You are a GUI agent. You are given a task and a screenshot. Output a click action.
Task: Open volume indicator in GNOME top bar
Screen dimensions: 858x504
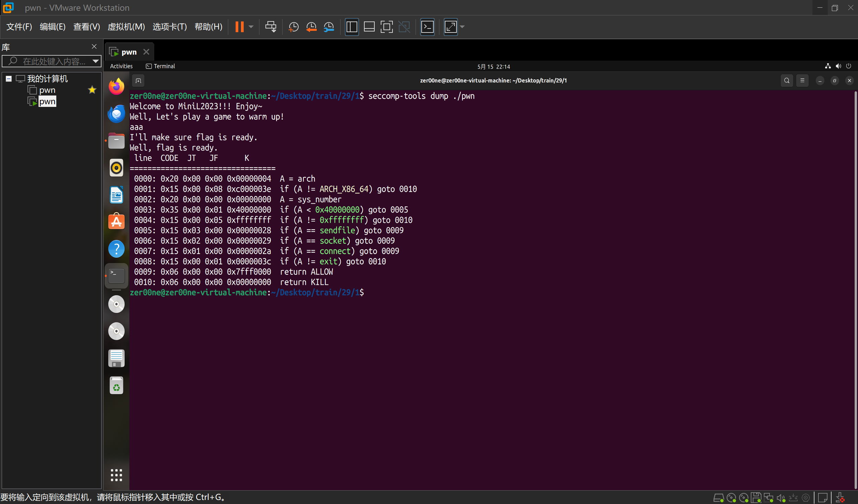pos(838,66)
